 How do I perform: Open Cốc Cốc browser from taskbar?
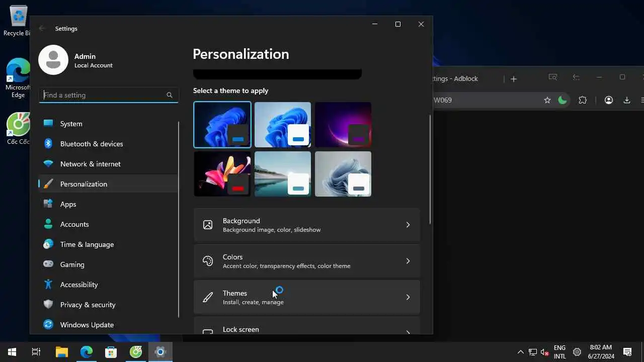[x=136, y=352]
